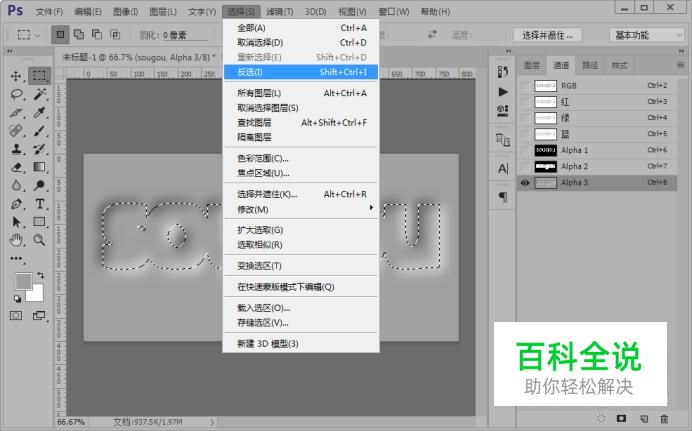This screenshot has height=431, width=692.
Task: Toggle visibility of 绿 channel
Action: [525, 118]
